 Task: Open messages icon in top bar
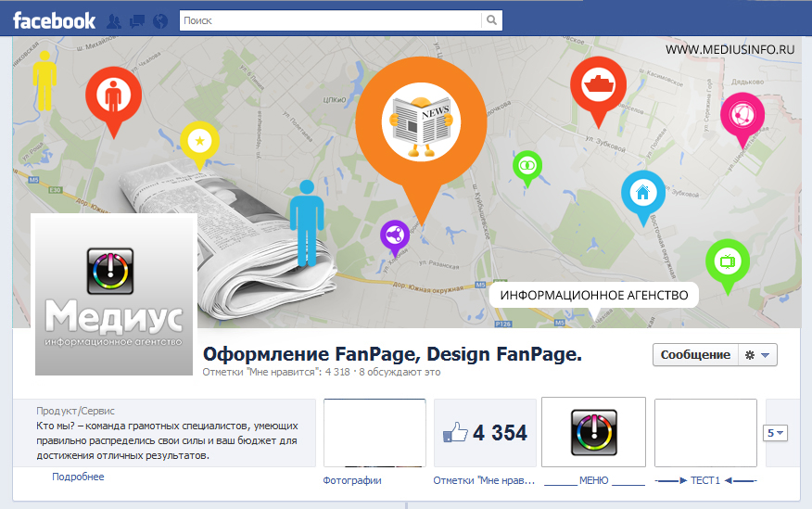pyautogui.click(x=137, y=21)
